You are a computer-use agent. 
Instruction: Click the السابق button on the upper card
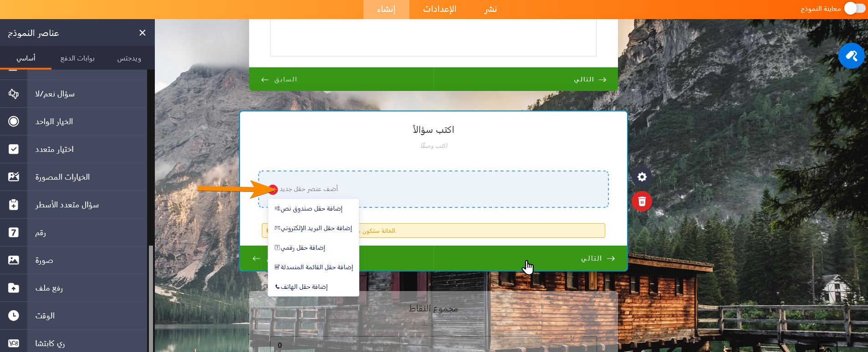342,79
